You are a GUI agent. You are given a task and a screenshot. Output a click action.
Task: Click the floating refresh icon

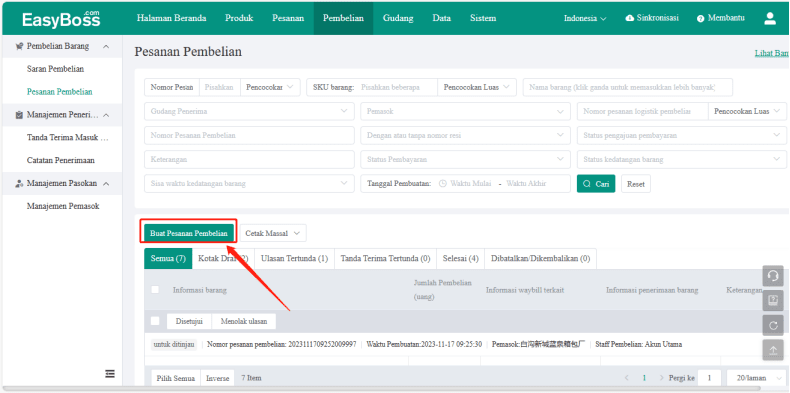[x=773, y=325]
